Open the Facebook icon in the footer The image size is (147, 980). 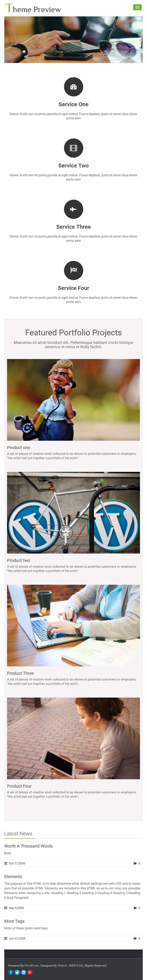[x=11, y=972]
